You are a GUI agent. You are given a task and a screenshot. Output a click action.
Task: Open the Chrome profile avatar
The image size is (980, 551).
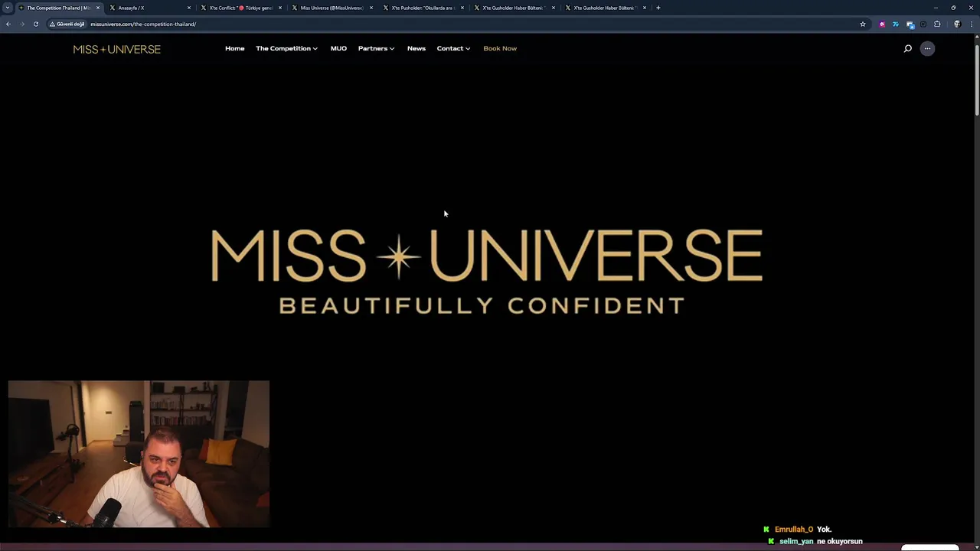pyautogui.click(x=957, y=24)
